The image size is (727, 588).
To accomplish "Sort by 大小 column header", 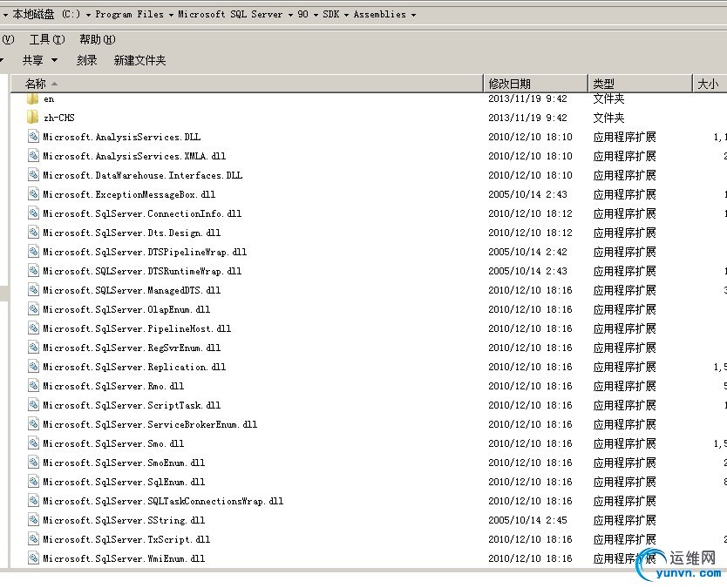I will (x=710, y=84).
